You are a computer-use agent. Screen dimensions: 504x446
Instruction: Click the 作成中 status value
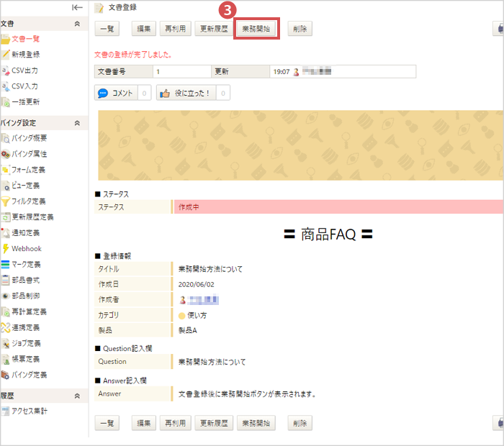coord(189,207)
